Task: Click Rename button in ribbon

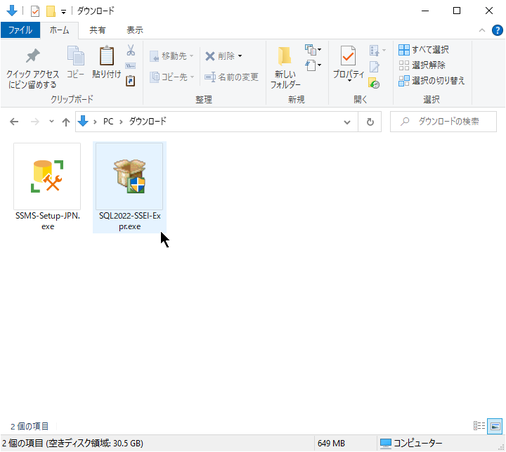Action: tap(232, 77)
